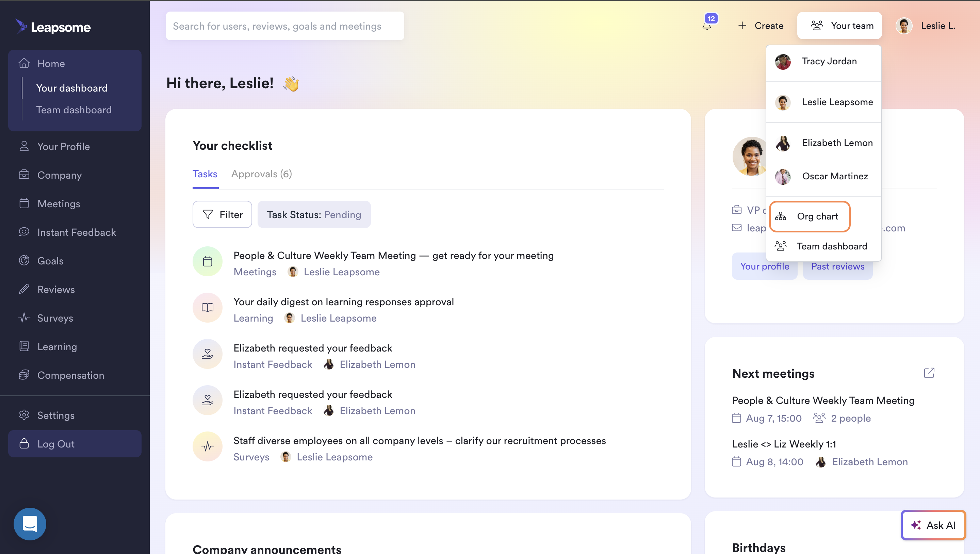Open the Next meetings external link icon
Screen dimensions: 980x554
(929, 373)
